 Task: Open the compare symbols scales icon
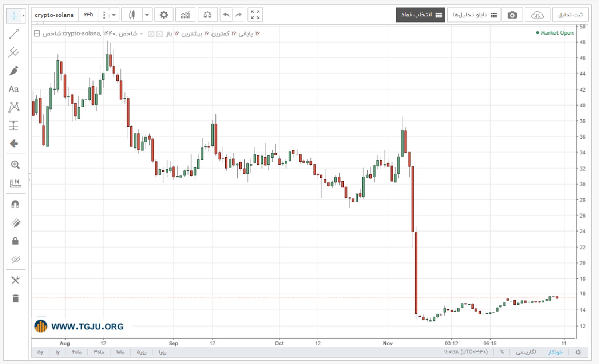207,15
